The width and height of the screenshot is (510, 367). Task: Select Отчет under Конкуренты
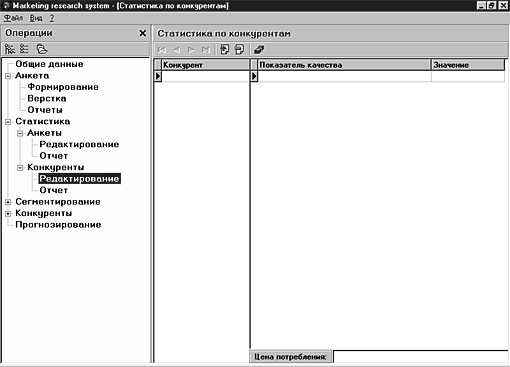coord(54,190)
